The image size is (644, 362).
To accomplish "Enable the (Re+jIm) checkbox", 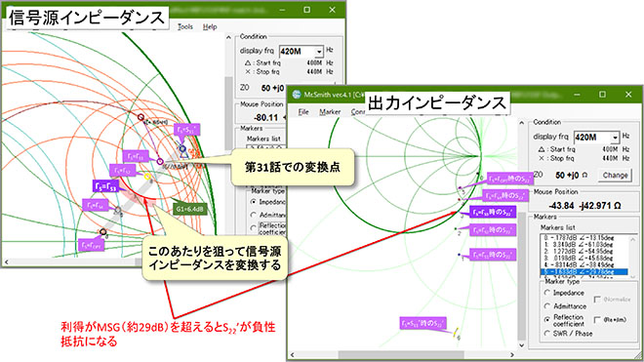I will pos(597,319).
